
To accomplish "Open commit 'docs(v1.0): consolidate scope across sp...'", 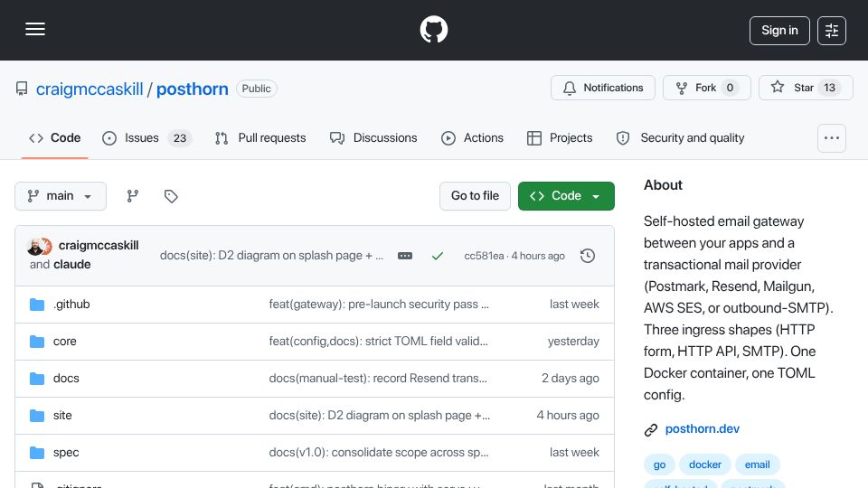I will tap(379, 453).
